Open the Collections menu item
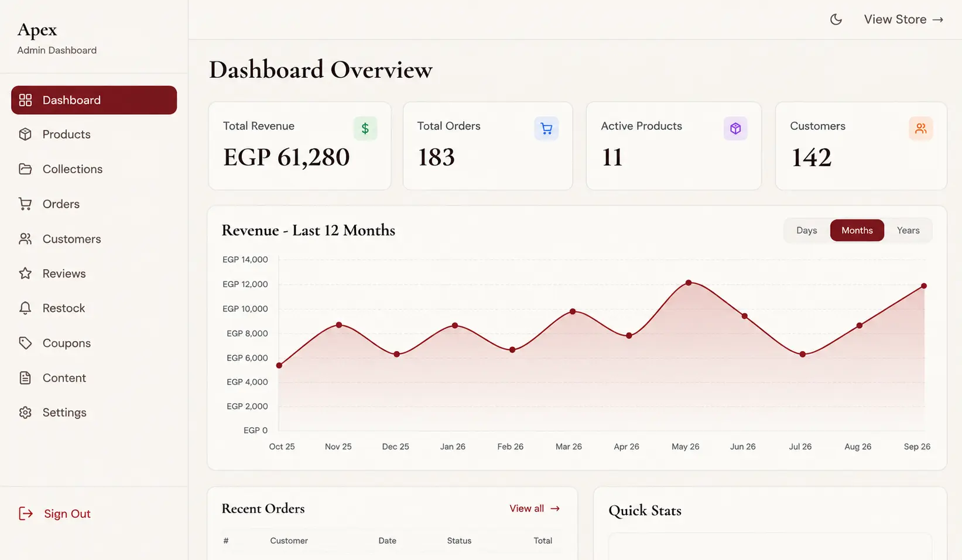Viewport: 962px width, 560px height. (73, 169)
